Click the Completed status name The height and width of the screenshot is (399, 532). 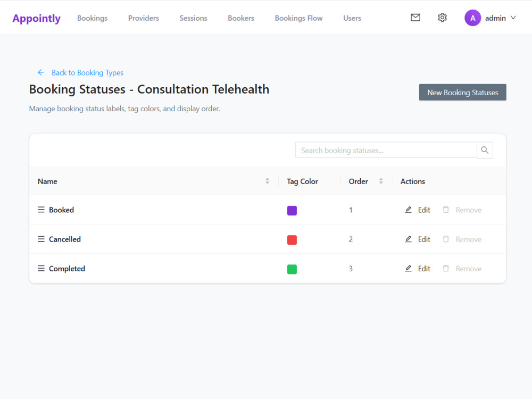click(67, 269)
